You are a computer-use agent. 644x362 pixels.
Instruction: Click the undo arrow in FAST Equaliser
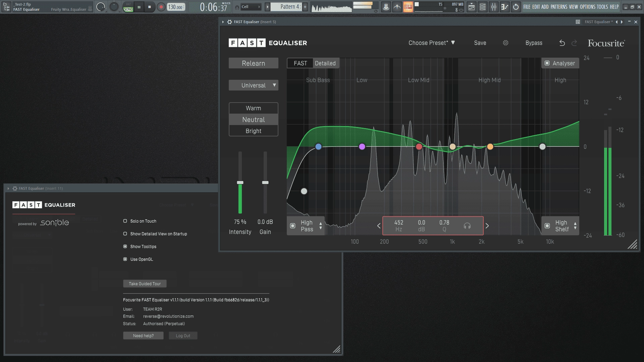562,43
